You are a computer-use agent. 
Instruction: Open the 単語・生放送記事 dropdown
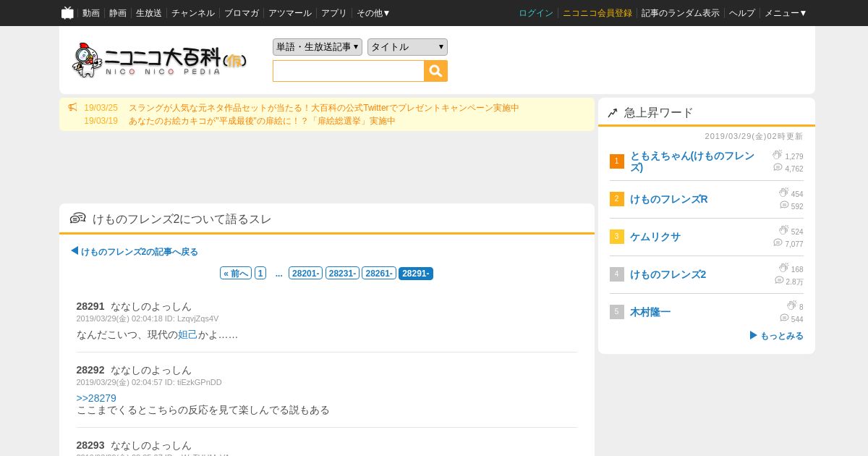[318, 47]
